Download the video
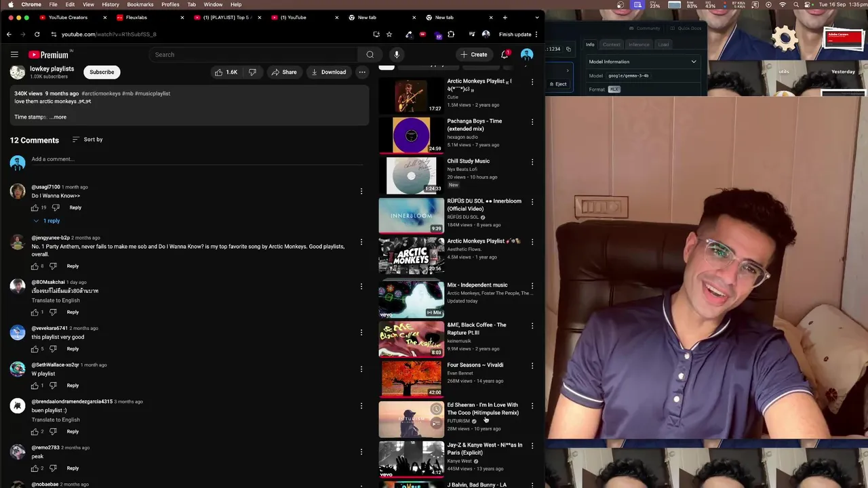 328,72
